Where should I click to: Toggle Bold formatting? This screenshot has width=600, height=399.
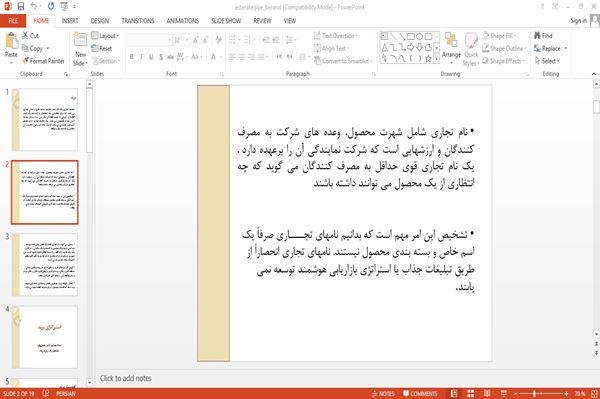132,57
